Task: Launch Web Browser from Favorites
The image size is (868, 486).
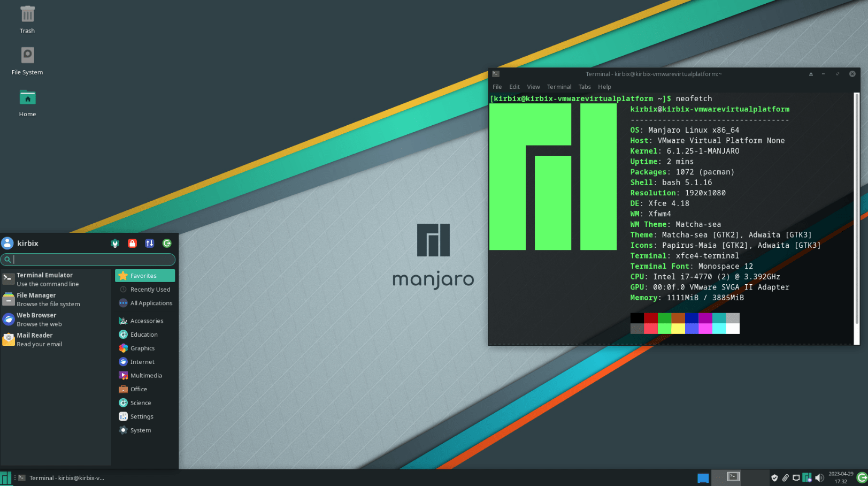Action: coord(36,320)
